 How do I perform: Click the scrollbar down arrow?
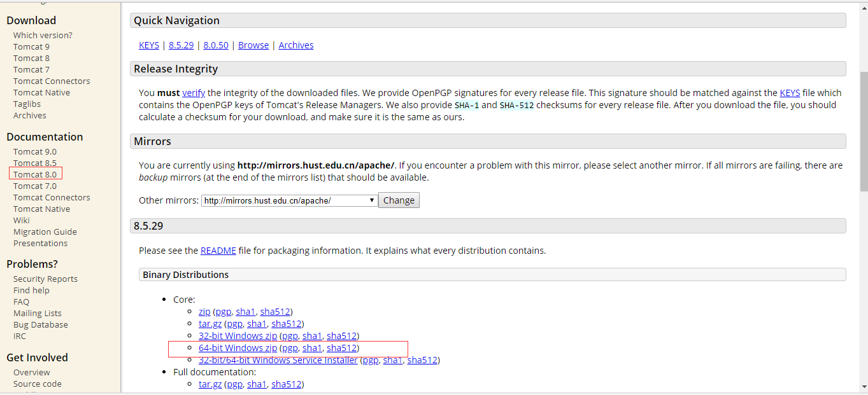point(863,386)
